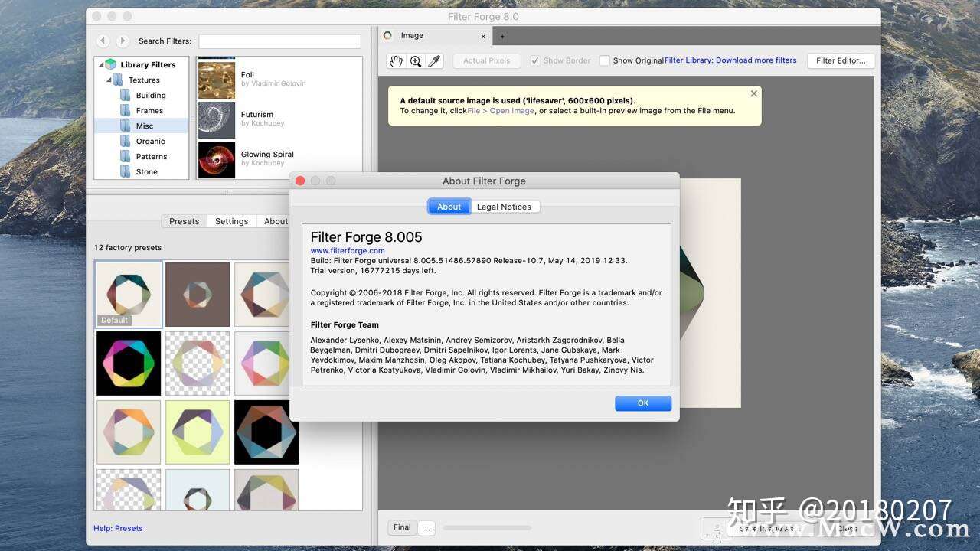Select the black background rainbow hexagon preset
This screenshot has height=551, width=980.
click(x=129, y=364)
